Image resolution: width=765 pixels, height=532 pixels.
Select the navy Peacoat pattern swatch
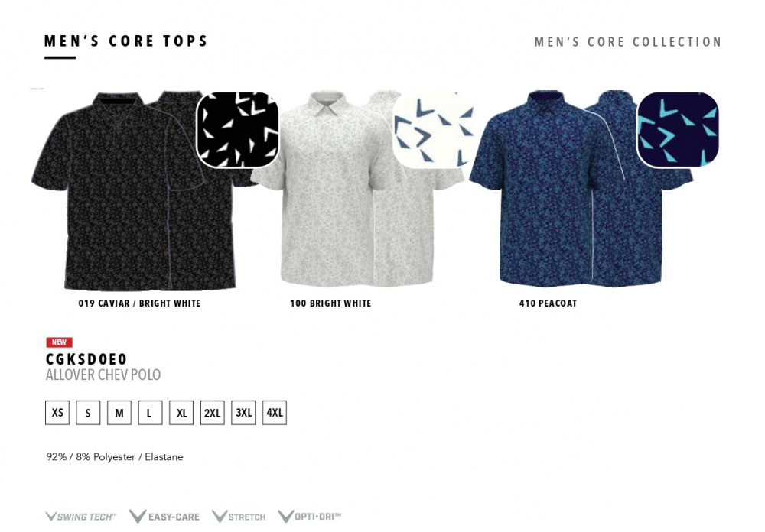pyautogui.click(x=678, y=129)
